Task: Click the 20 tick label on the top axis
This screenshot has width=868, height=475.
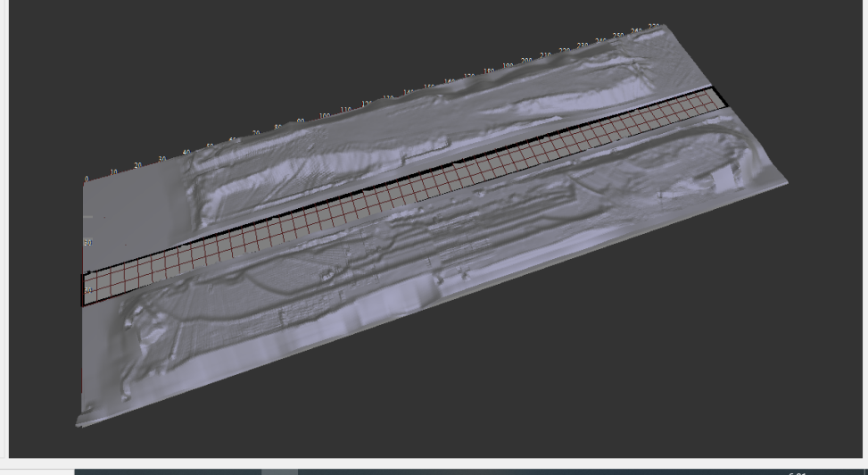Action: 137,165
